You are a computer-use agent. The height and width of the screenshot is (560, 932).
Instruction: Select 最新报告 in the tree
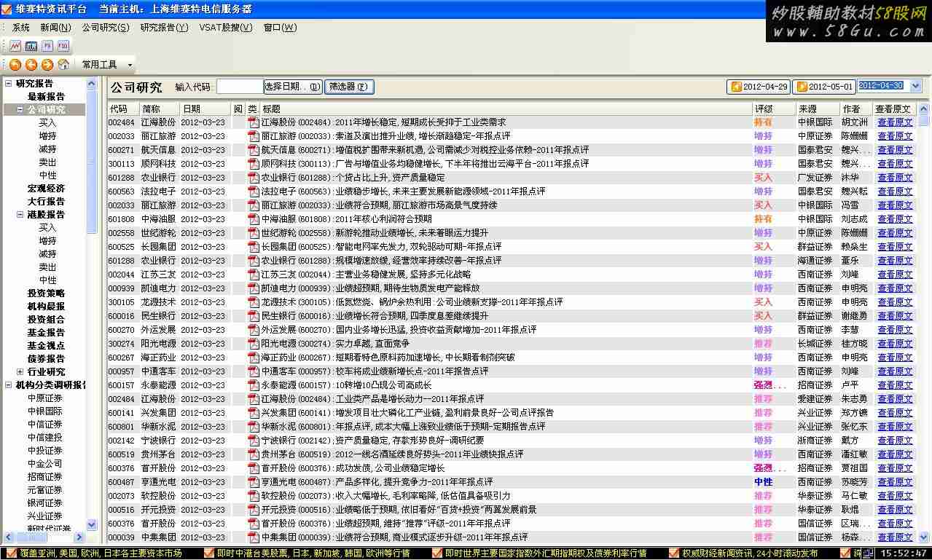tap(46, 96)
